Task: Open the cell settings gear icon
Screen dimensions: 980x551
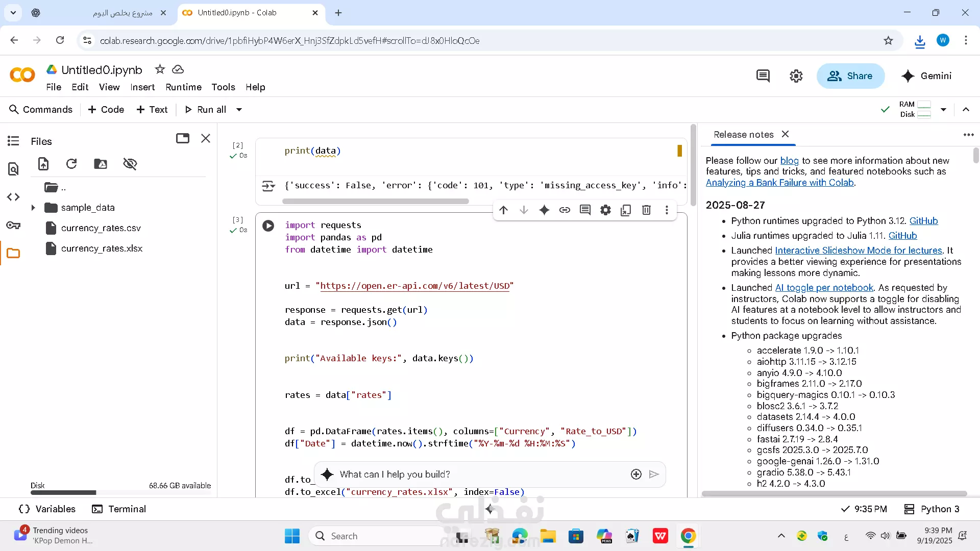Action: pyautogui.click(x=605, y=210)
